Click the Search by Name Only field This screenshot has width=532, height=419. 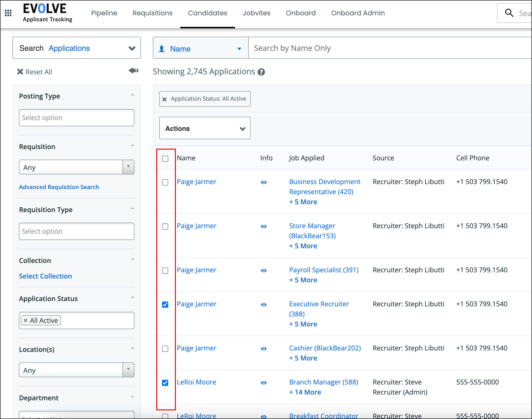pos(390,48)
